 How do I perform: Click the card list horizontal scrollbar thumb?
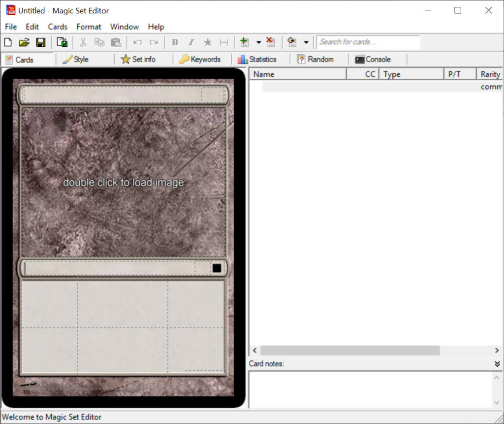(x=350, y=350)
